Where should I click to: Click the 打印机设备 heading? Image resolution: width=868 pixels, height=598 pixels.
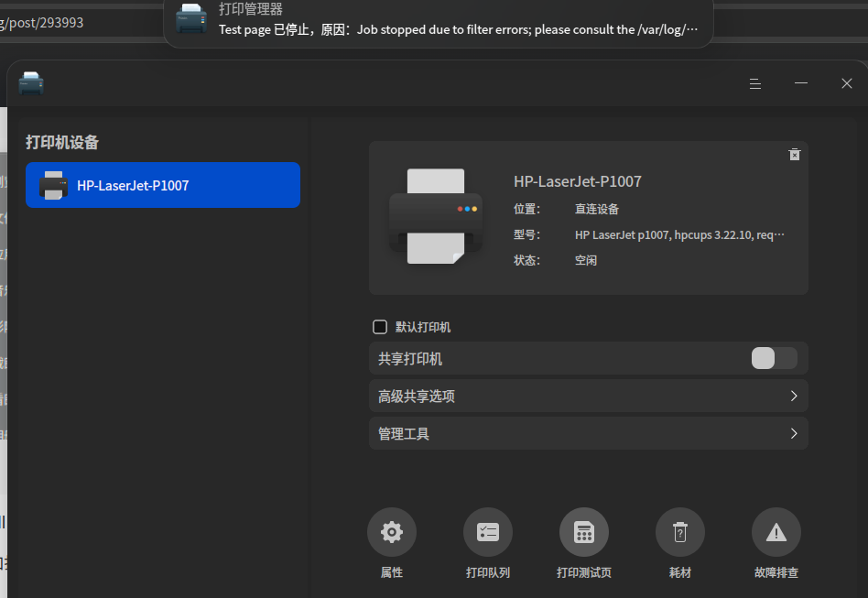point(62,142)
